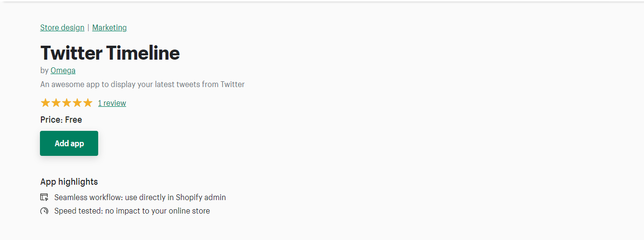This screenshot has height=241, width=644.
Task: Click the Speed tested highlight text
Action: click(132, 211)
